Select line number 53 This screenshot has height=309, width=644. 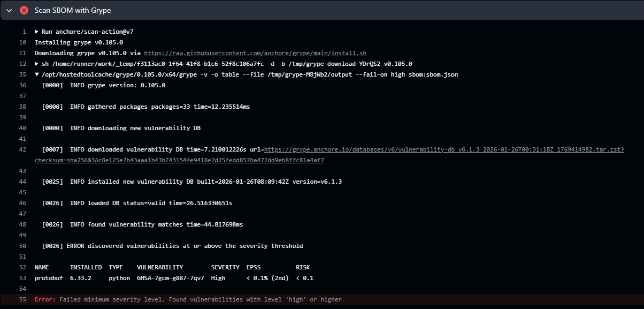[x=22, y=278]
